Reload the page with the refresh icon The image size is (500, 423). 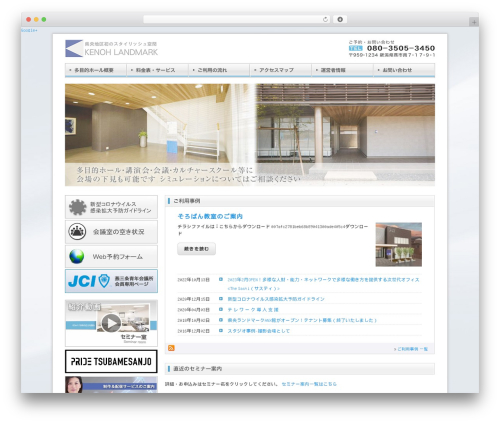coord(325,19)
